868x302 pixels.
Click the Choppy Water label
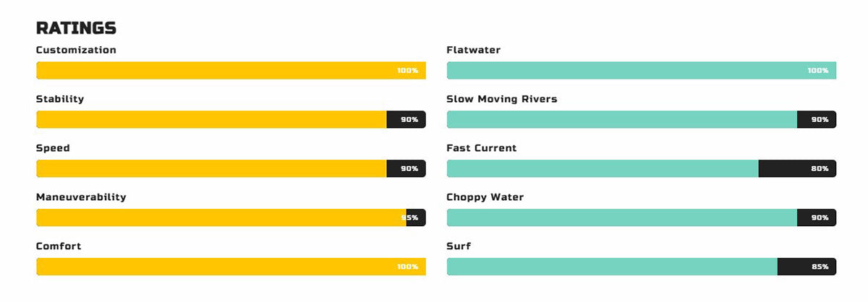[x=485, y=197]
